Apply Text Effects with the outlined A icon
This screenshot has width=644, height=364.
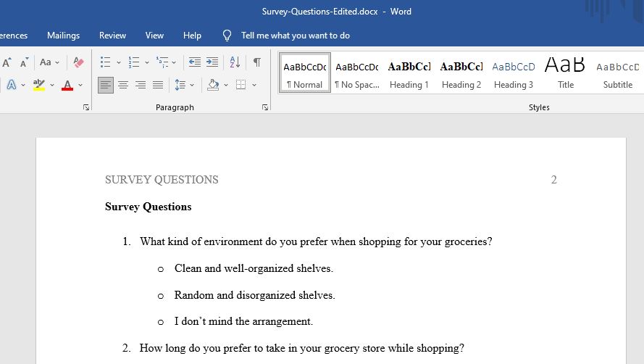[12, 85]
